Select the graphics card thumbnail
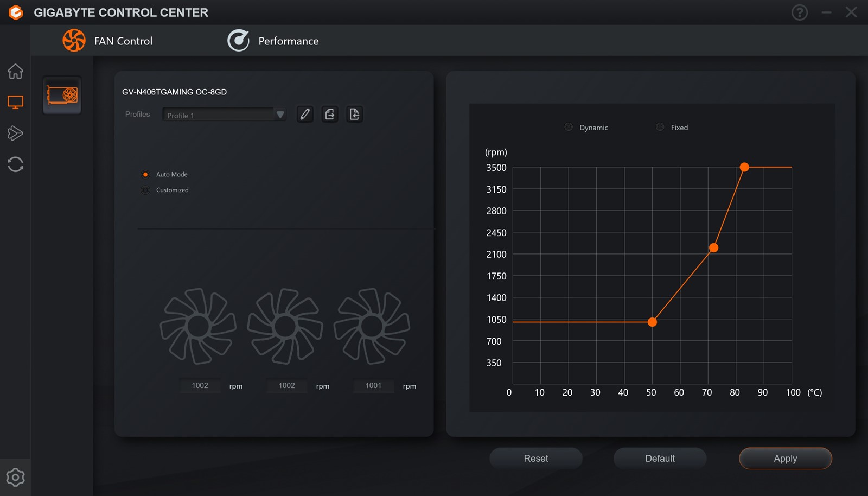The height and width of the screenshot is (496, 868). pos(62,96)
